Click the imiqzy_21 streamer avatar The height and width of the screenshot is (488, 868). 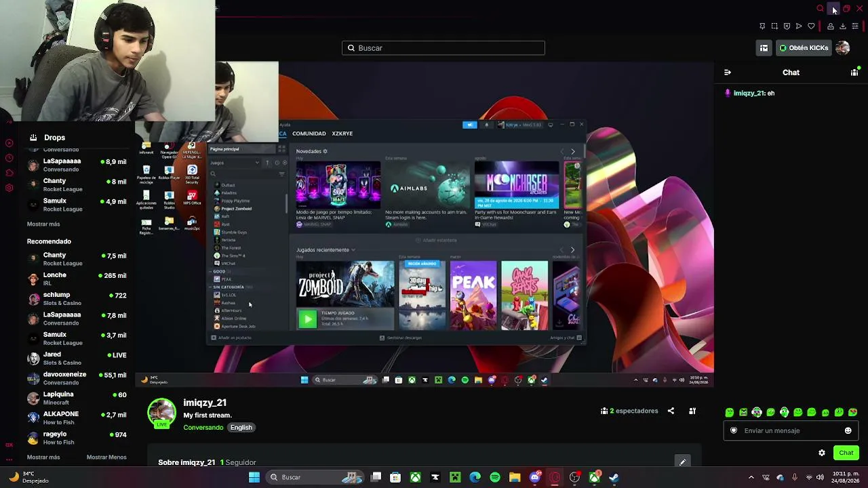pos(162,413)
